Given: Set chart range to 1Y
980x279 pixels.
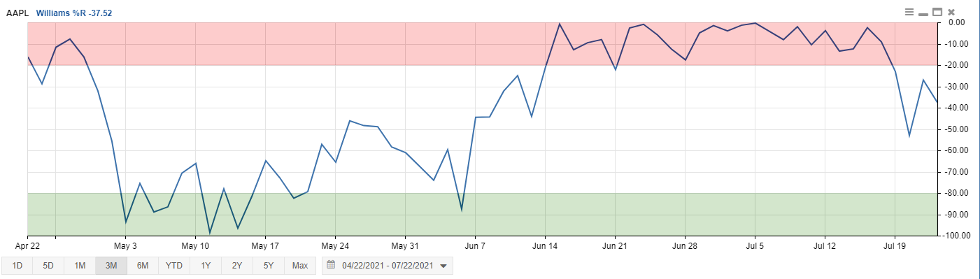Looking at the screenshot, I should (x=206, y=266).
